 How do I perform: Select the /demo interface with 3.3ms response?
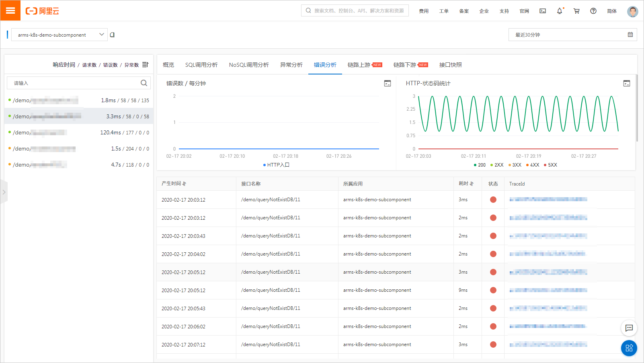79,116
